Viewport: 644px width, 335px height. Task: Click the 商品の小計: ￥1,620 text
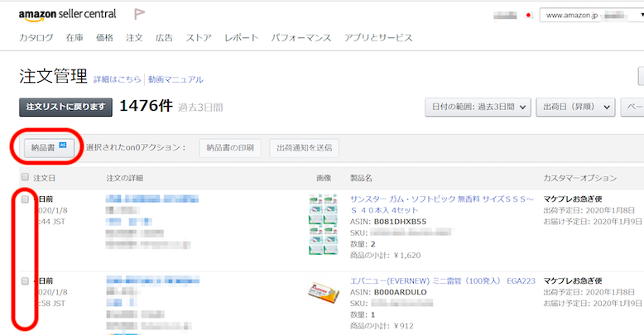click(385, 256)
